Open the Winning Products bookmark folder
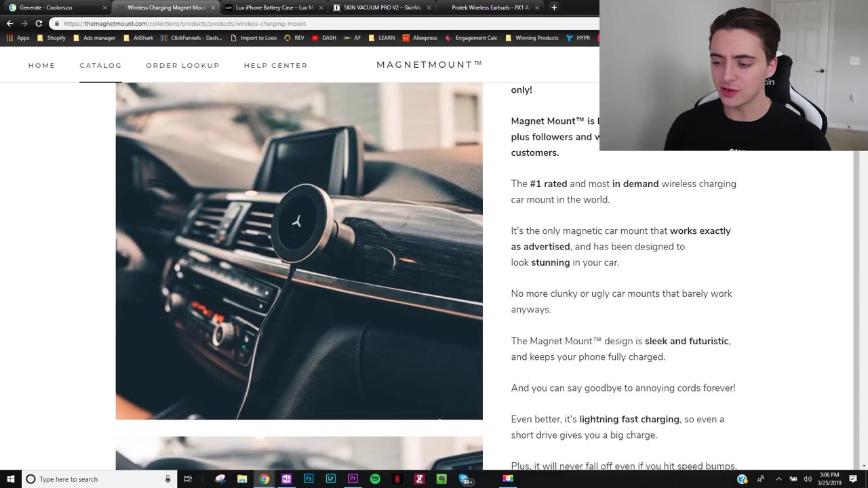 click(532, 38)
